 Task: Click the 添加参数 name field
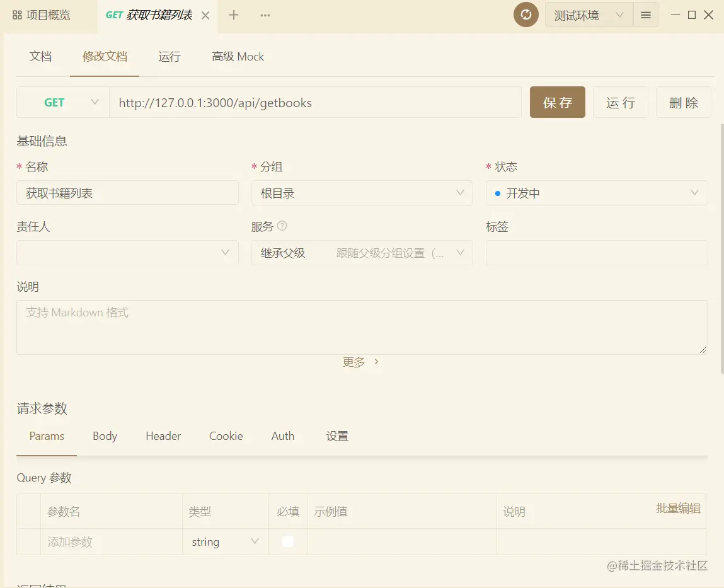click(x=112, y=541)
